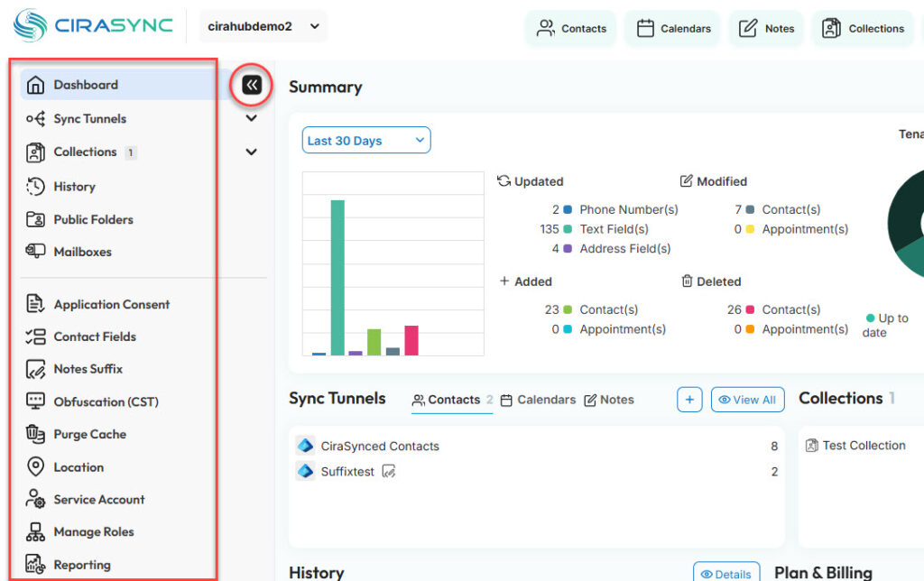This screenshot has width=924, height=581.
Task: Click the Manage Roles icon
Action: 35,531
